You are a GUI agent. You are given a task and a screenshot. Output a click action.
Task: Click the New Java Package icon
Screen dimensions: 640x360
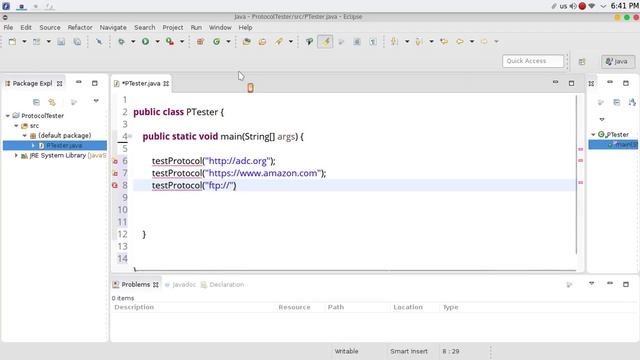click(x=200, y=41)
